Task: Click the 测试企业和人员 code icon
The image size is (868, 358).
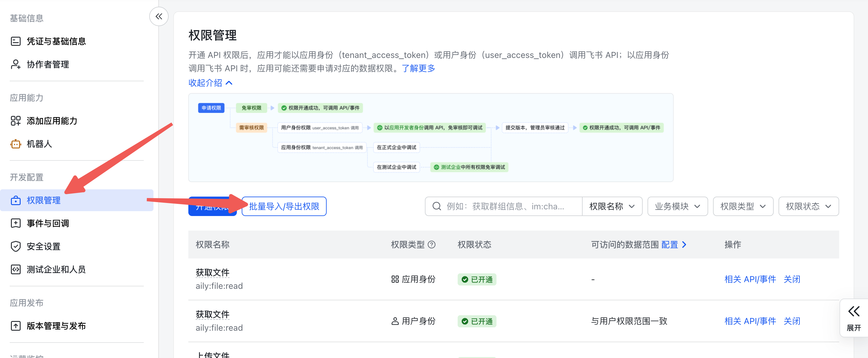Action: point(15,269)
